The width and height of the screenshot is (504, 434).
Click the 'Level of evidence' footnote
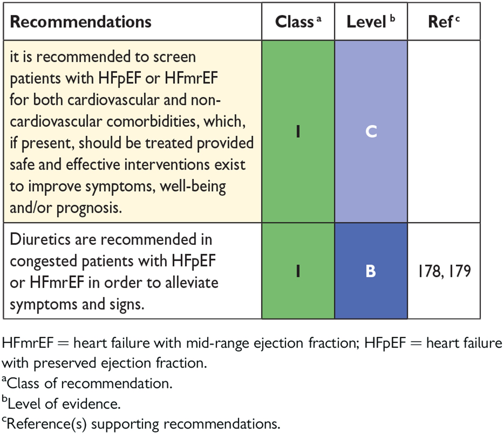tap(61, 404)
